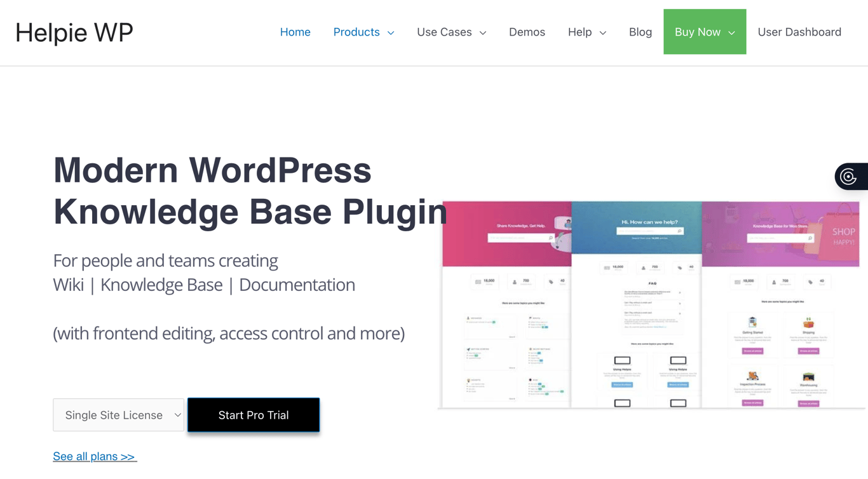Screen dimensions: 868x479
Task: Expand the Help chevron arrow
Action: point(603,33)
